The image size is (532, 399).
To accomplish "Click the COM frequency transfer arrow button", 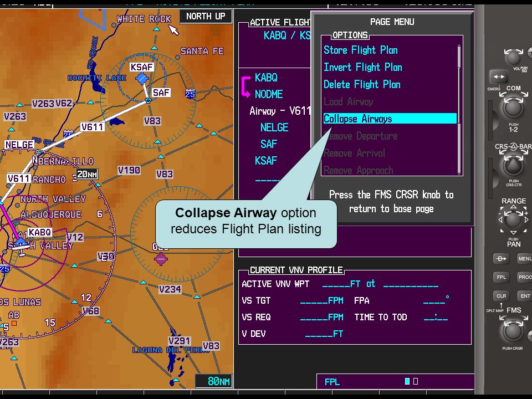I will (498, 76).
